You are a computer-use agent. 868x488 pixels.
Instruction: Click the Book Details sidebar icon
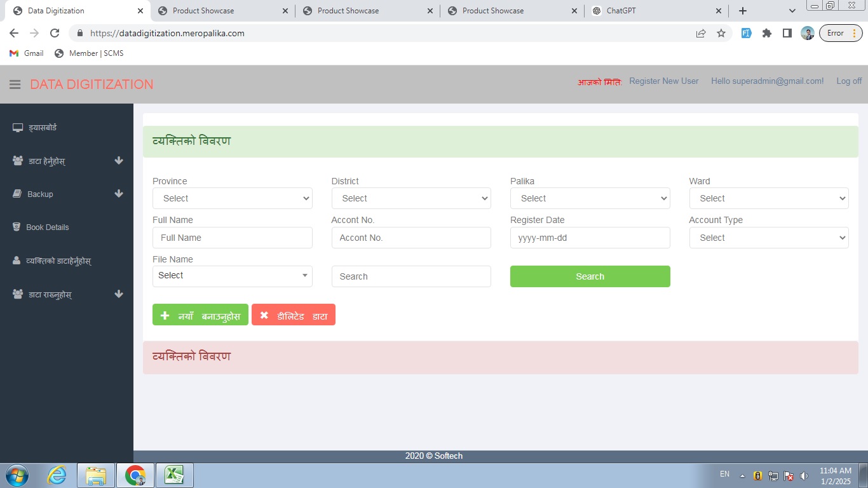tap(17, 227)
